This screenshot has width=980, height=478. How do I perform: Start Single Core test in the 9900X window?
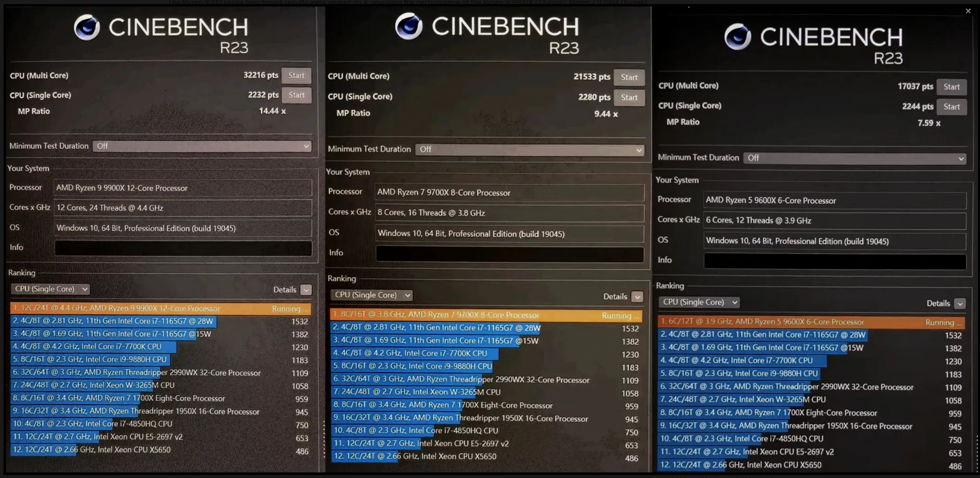pos(297,95)
